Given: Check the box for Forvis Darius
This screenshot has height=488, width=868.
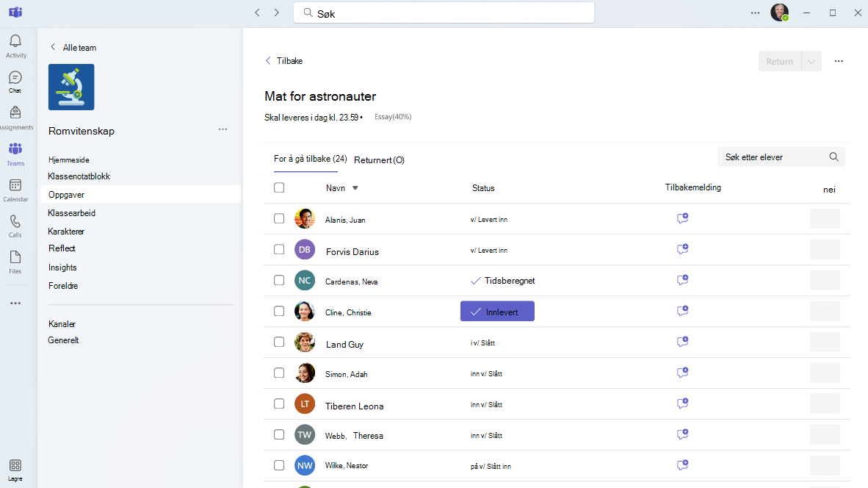Looking at the screenshot, I should pos(279,249).
